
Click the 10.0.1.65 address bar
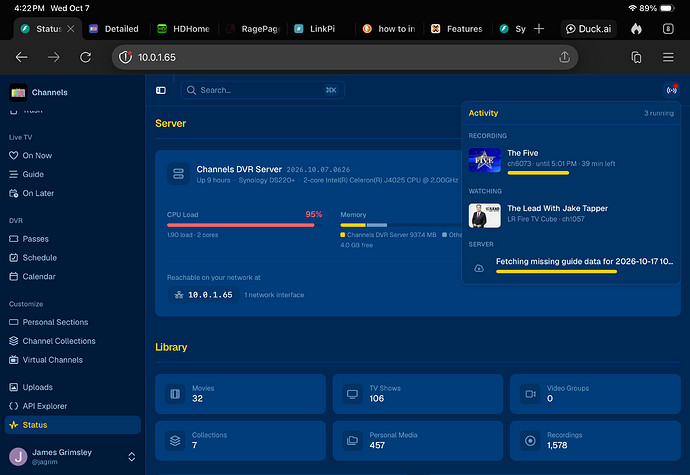pyautogui.click(x=345, y=57)
